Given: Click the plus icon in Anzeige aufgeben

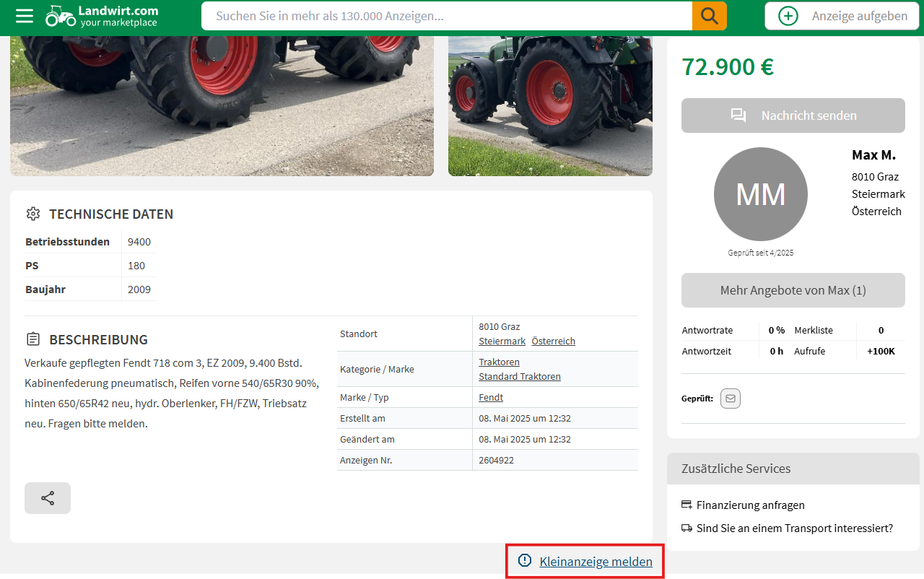Looking at the screenshot, I should [x=788, y=16].
